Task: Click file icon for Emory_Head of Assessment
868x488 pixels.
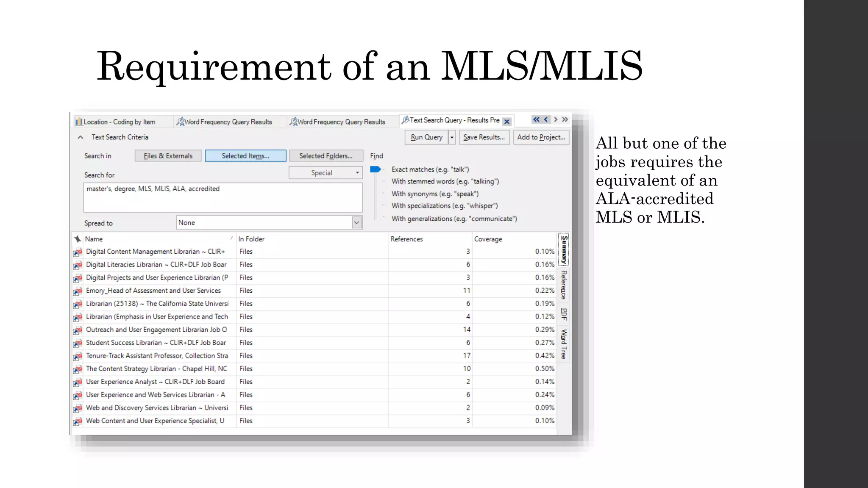Action: point(78,291)
